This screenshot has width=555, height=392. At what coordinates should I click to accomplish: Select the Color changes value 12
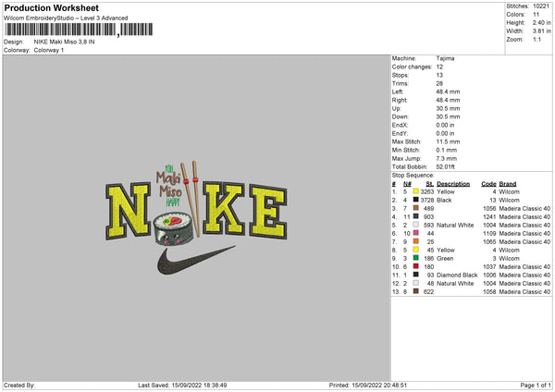439,67
